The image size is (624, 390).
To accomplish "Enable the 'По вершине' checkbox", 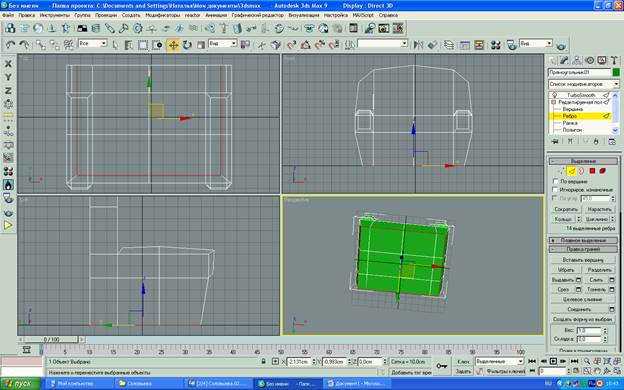I will (x=556, y=181).
